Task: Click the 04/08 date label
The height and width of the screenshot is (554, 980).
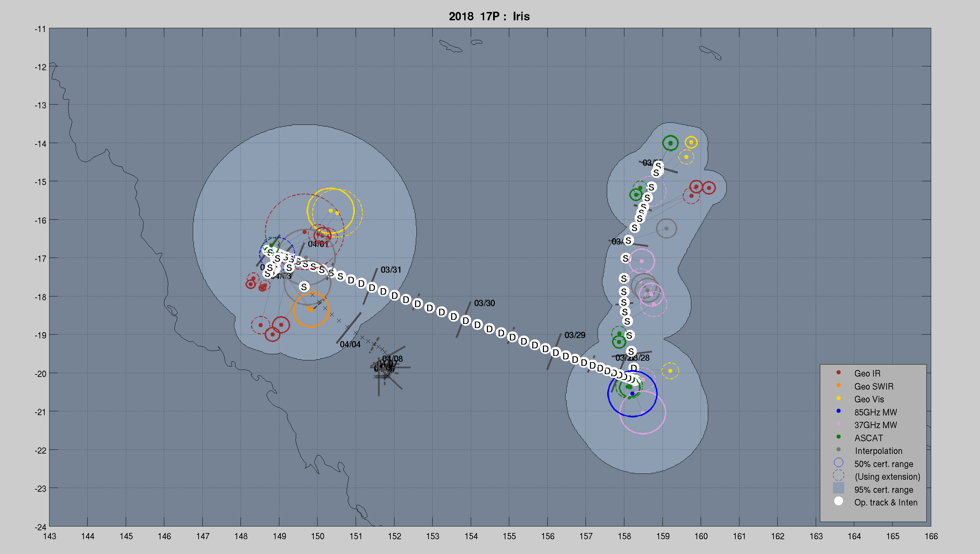Action: 393,359
